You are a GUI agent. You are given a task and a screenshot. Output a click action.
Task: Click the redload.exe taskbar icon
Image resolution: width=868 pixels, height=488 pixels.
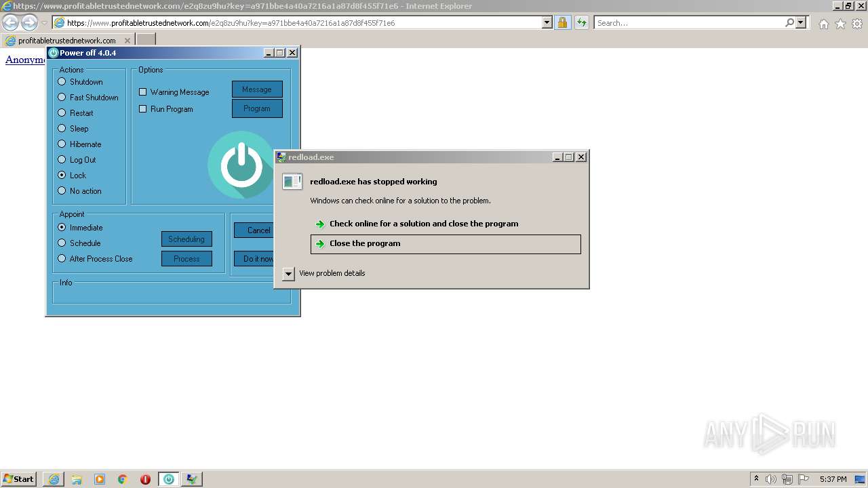coord(192,479)
